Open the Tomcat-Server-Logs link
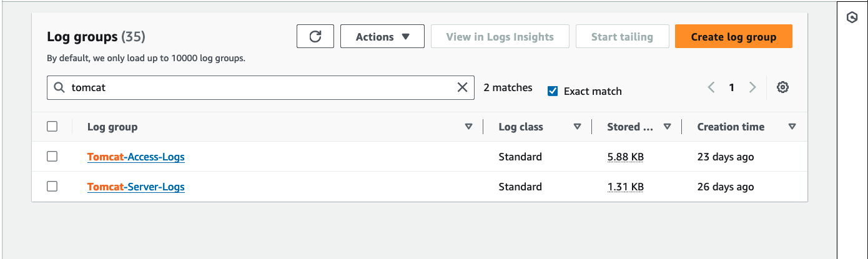This screenshot has width=868, height=259. pyautogui.click(x=136, y=187)
